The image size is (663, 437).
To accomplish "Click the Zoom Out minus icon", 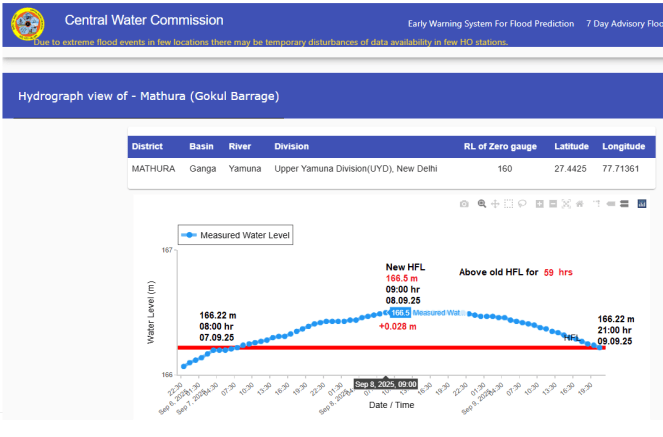I will [553, 204].
